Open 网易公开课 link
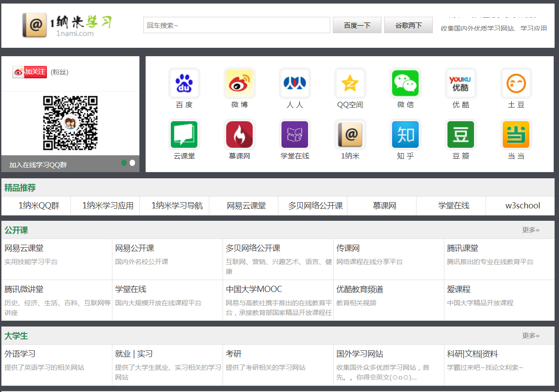 point(135,248)
